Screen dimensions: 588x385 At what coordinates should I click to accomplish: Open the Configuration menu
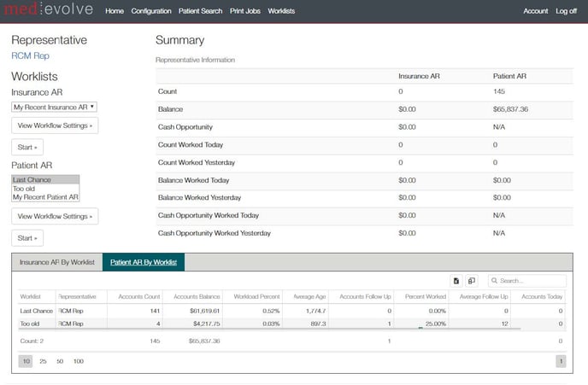(151, 11)
